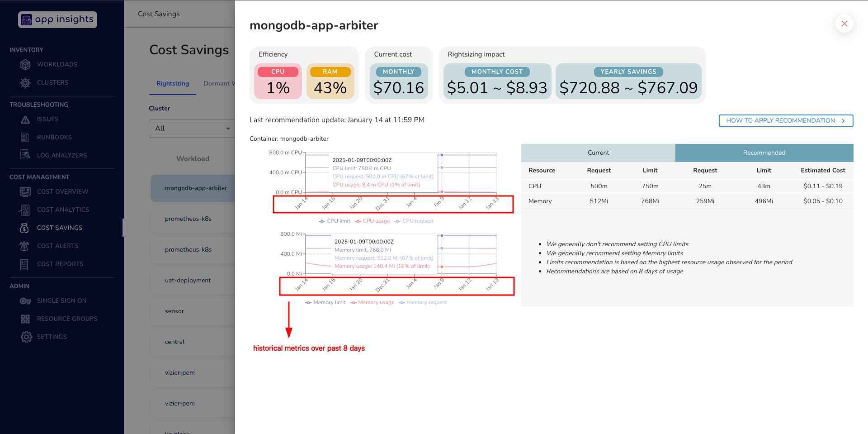This screenshot has height=434, width=868.
Task: Open Cost Analytics
Action: [63, 210]
